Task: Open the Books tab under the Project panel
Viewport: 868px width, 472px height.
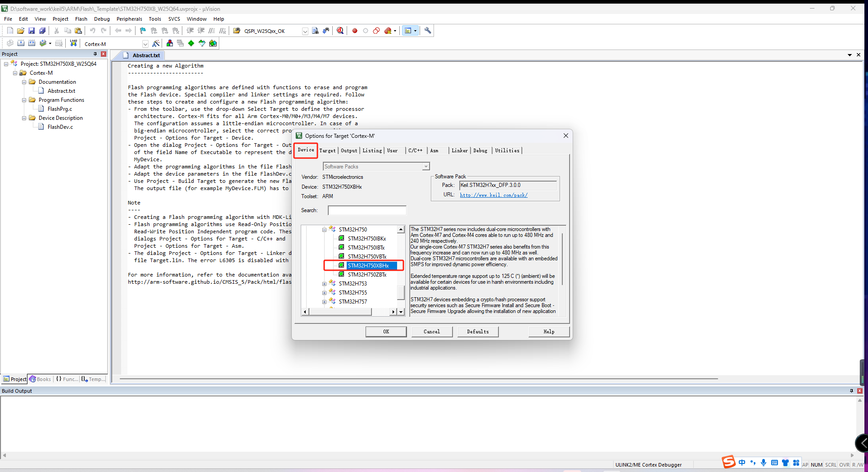Action: (x=40, y=379)
